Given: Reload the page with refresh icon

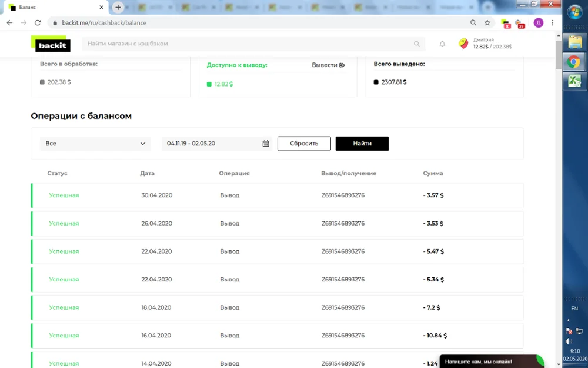Looking at the screenshot, I should click(x=38, y=22).
